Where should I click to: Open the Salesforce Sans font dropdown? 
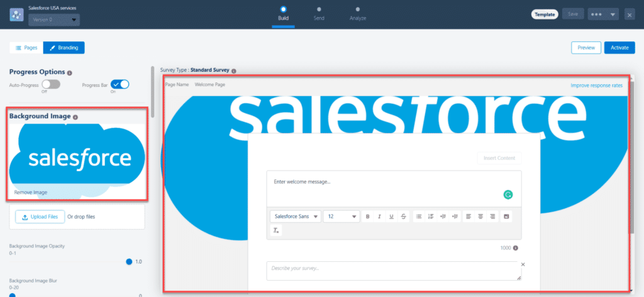296,216
